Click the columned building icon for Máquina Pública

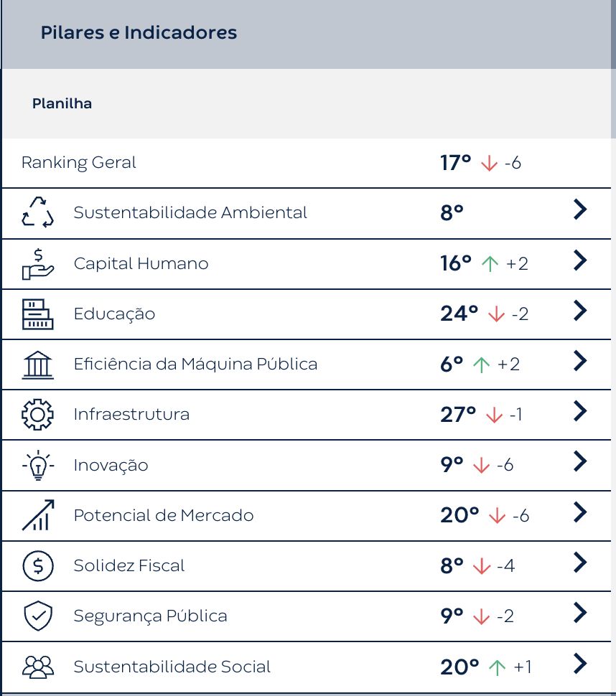[x=38, y=365]
